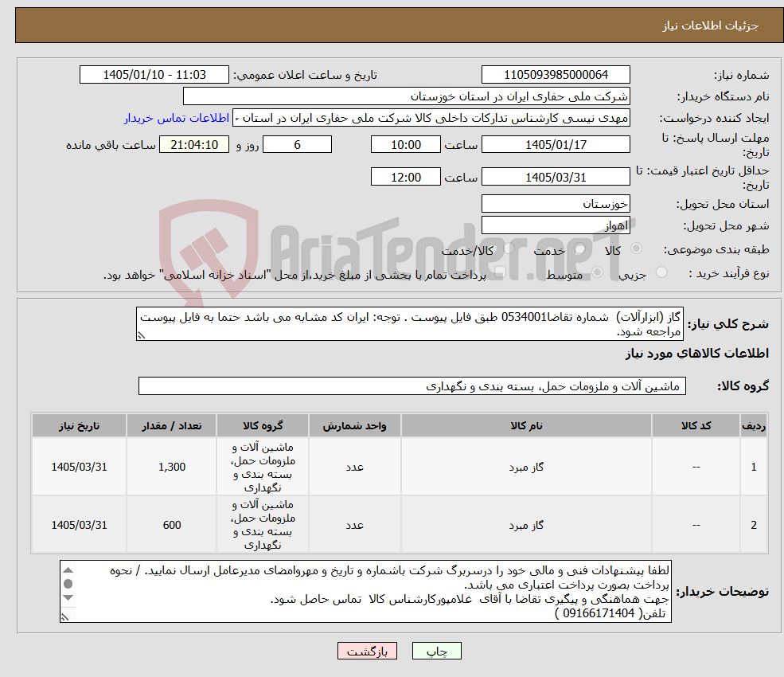Click the نام کالا column header
This screenshot has height=677, width=784.
click(526, 426)
